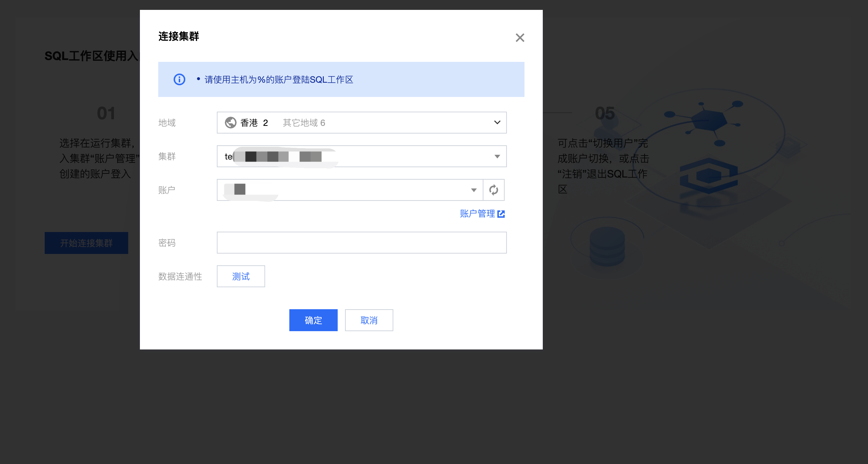868x464 pixels.
Task: Click the hint text about host % accounts
Action: pos(279,80)
